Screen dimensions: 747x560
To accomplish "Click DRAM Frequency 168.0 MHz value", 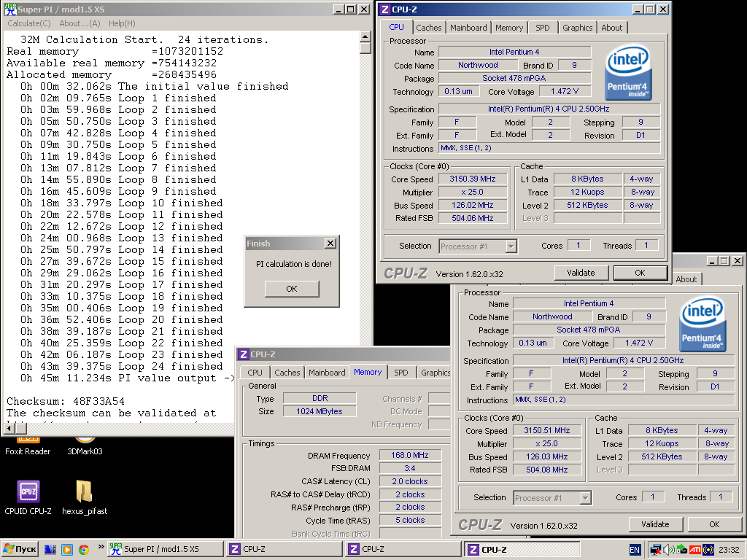I will coord(410,455).
